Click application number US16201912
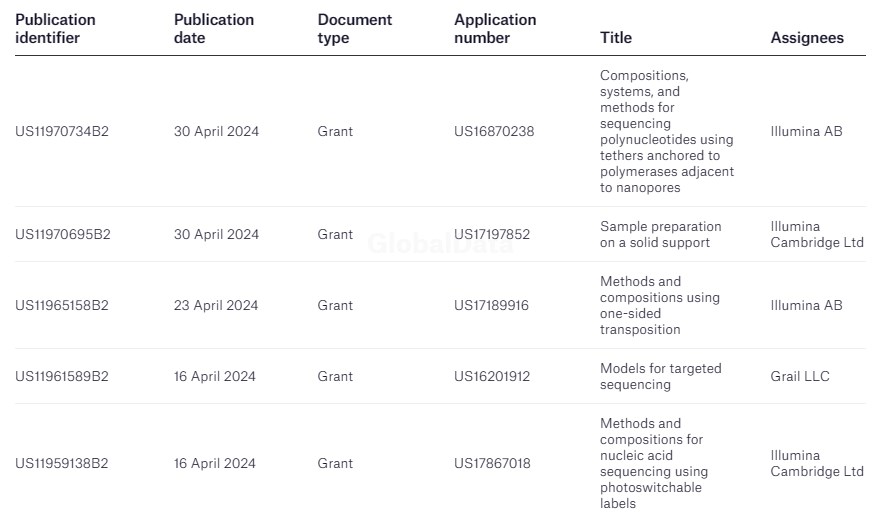 click(492, 376)
